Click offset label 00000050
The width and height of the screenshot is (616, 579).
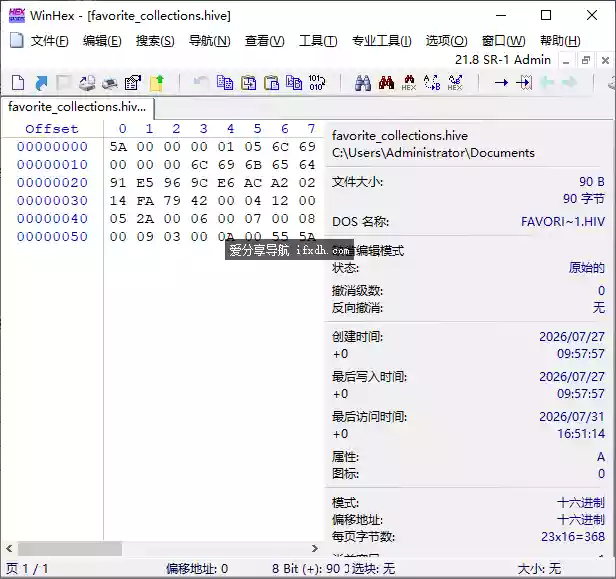tap(52, 236)
